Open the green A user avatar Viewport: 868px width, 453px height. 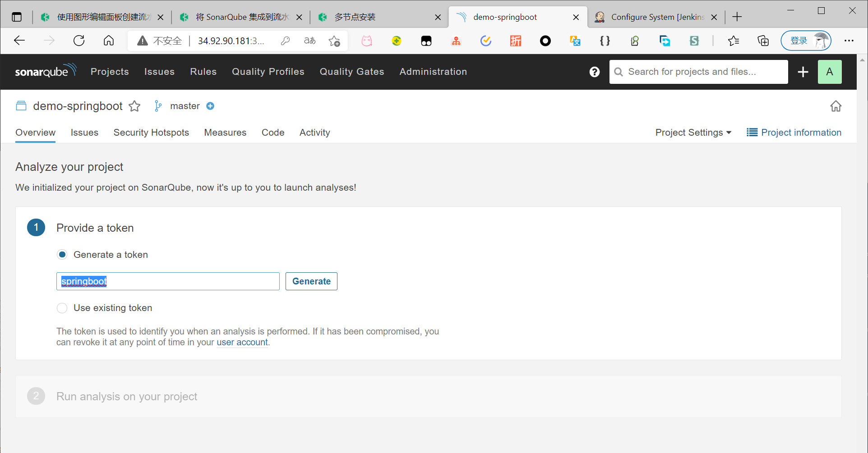coord(829,72)
